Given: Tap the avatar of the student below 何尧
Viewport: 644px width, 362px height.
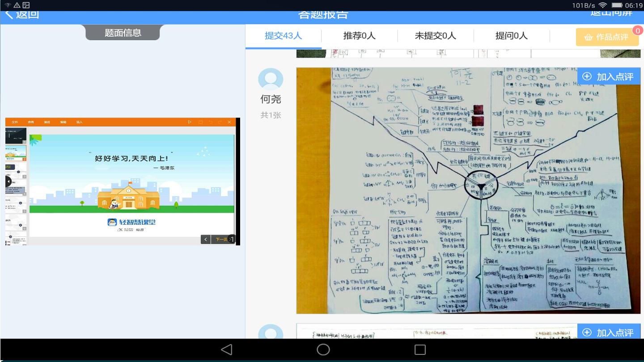Looking at the screenshot, I should pyautogui.click(x=271, y=332).
